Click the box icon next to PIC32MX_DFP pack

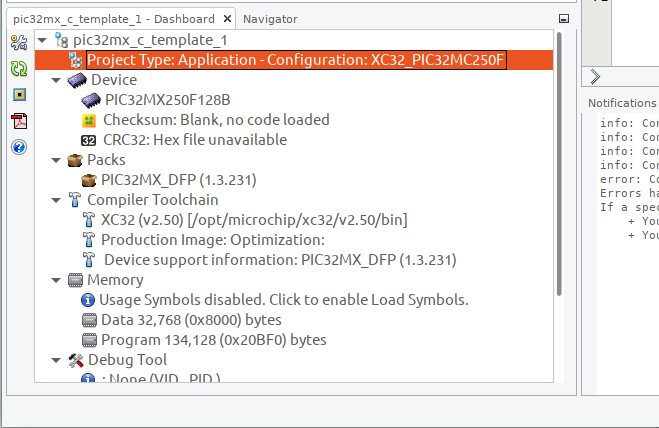[x=89, y=180]
